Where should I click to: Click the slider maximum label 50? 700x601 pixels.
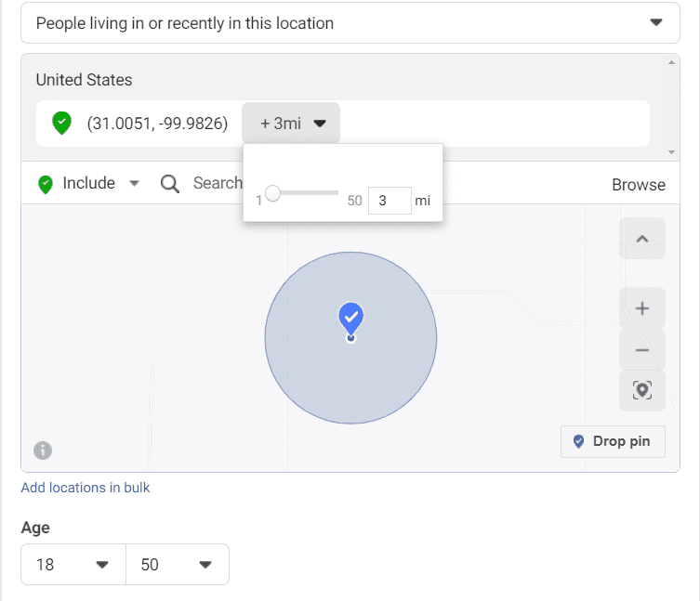click(354, 201)
